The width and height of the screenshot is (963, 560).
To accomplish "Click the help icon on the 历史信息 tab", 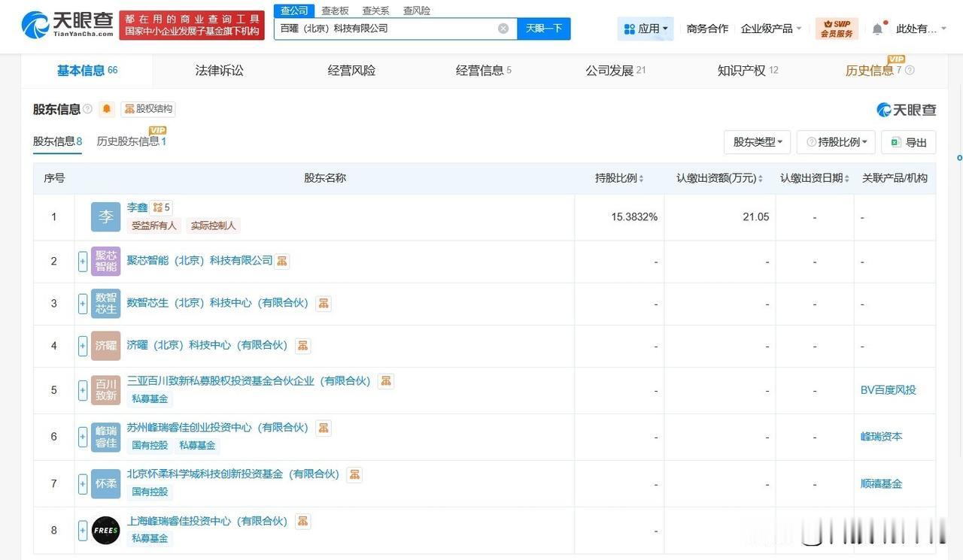I will (910, 71).
